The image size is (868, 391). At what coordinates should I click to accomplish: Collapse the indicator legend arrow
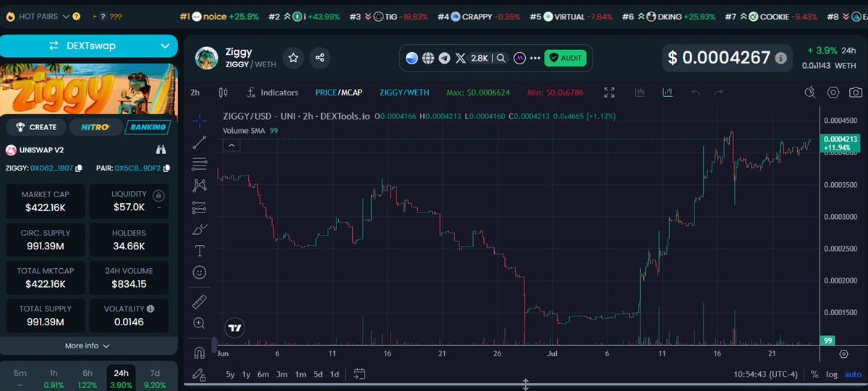click(230, 145)
